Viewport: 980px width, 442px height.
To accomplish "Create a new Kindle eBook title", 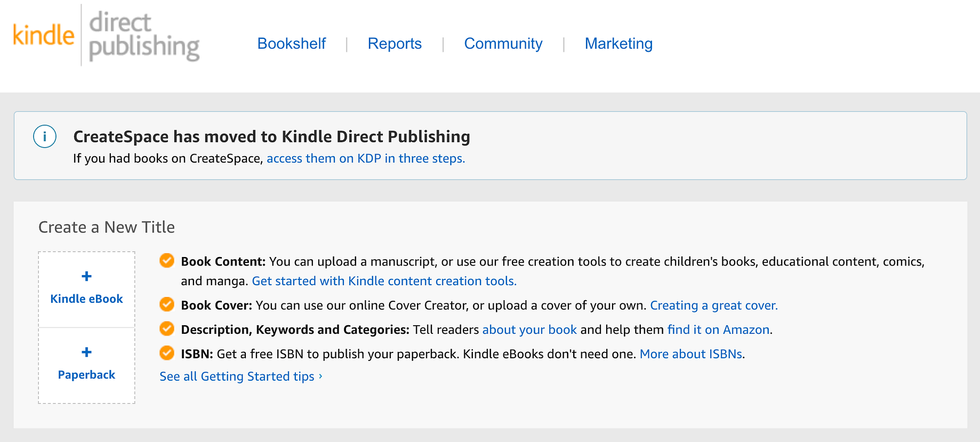I will click(x=86, y=290).
